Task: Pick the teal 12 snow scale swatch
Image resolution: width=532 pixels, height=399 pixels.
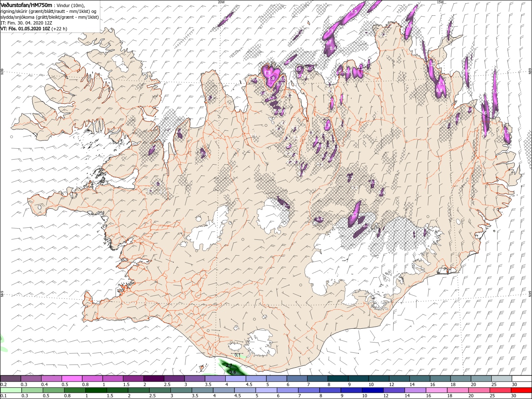Action: (399, 379)
